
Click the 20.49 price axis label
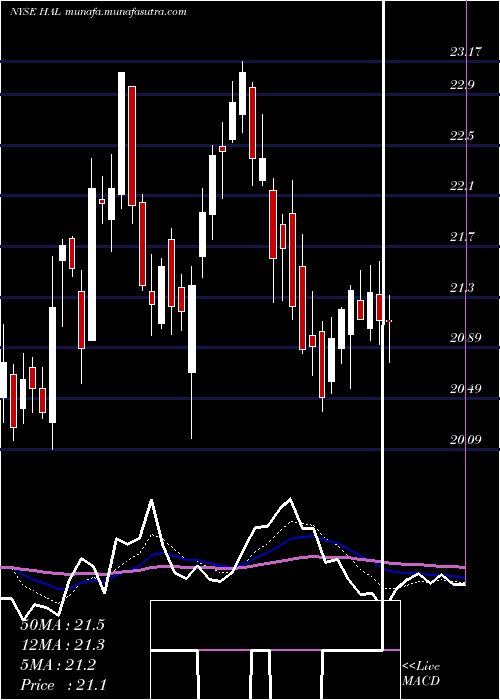(x=466, y=389)
